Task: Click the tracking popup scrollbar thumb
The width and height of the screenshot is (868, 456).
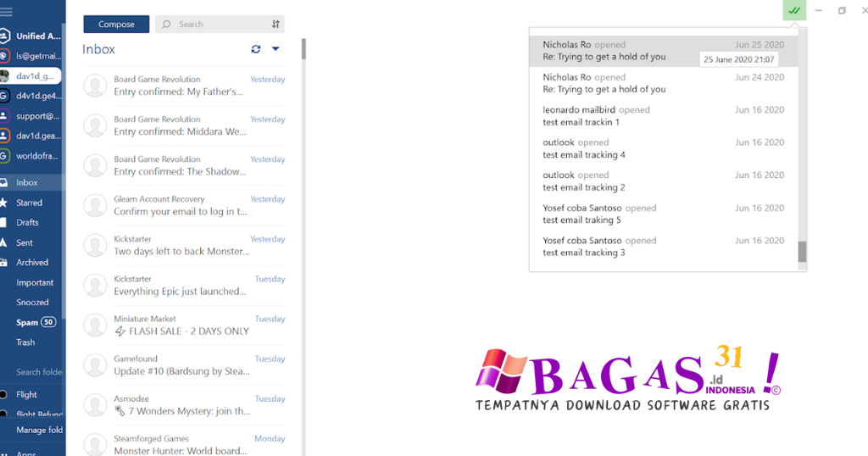Action: 802,252
